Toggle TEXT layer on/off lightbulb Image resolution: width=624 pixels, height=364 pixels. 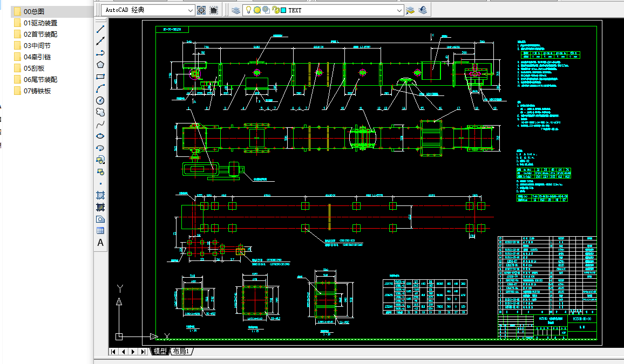point(248,10)
